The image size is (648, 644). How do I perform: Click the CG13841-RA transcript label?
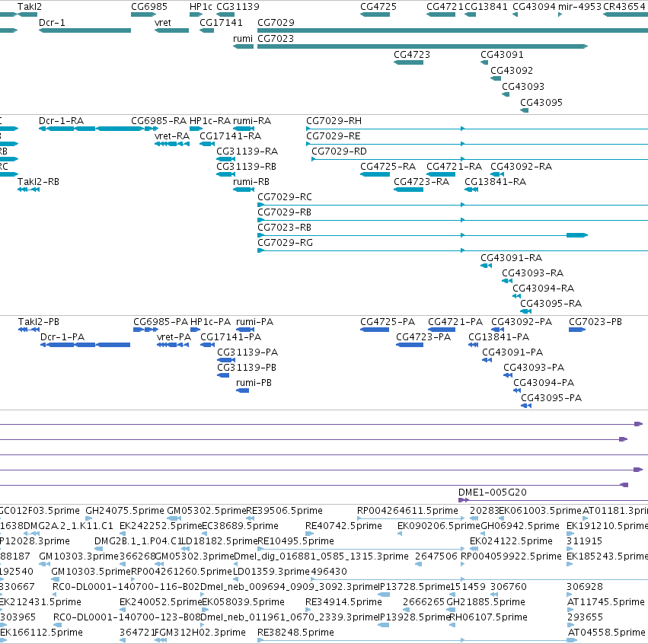point(495,182)
